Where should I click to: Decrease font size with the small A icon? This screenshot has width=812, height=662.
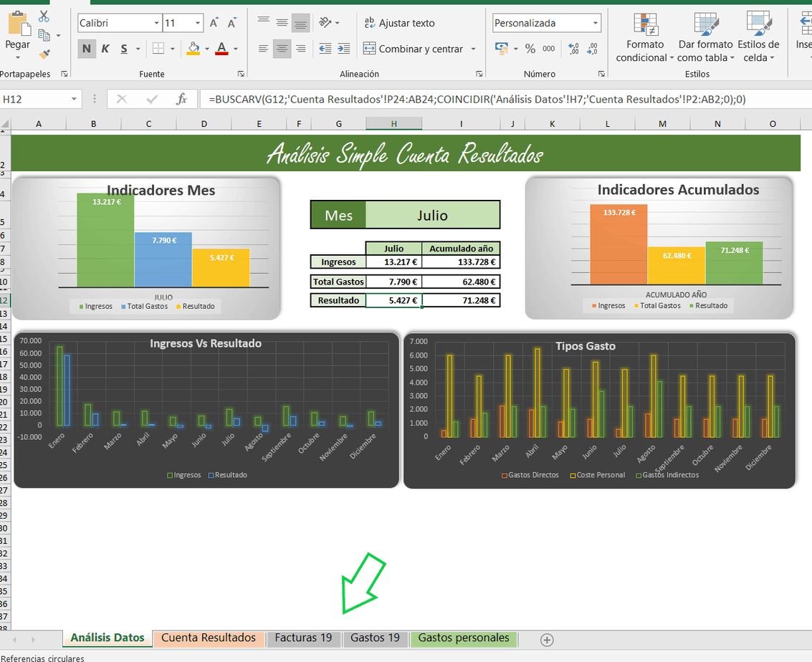[x=232, y=23]
